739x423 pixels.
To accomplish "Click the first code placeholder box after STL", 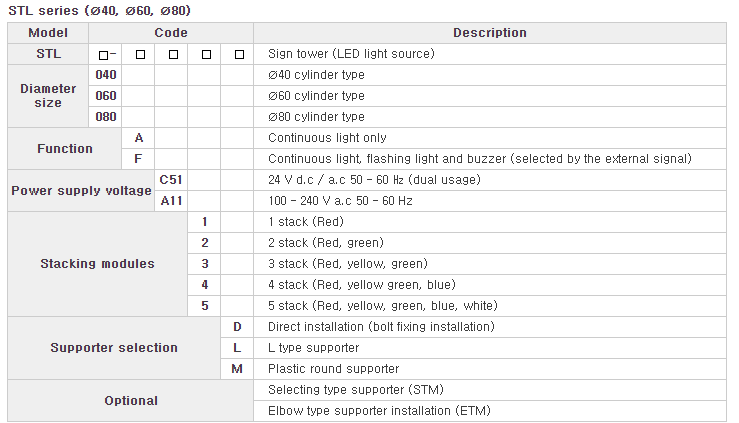I will point(104,55).
